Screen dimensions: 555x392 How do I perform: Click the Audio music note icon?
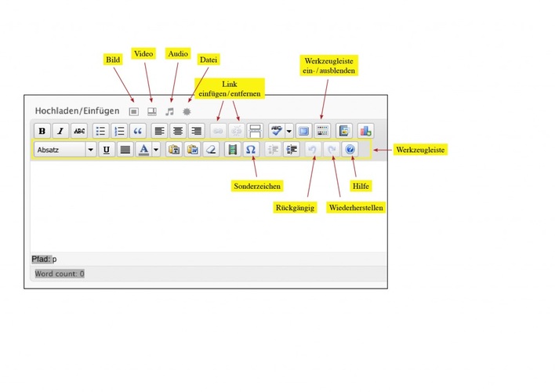(169, 111)
